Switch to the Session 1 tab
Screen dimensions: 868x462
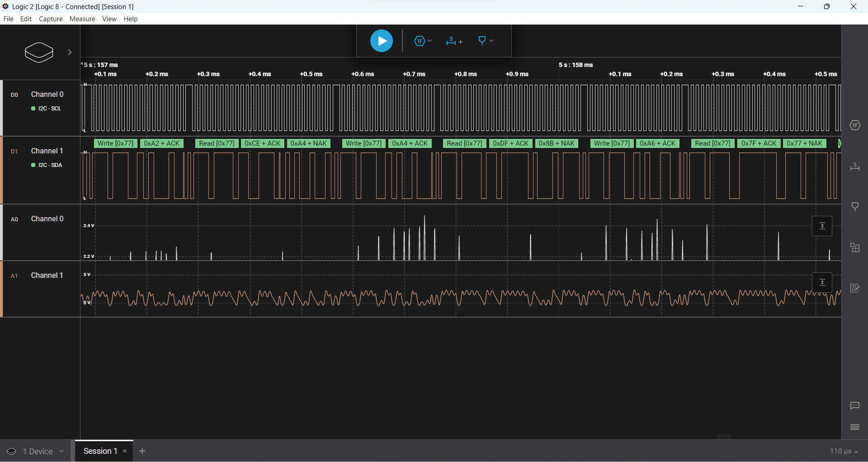100,451
